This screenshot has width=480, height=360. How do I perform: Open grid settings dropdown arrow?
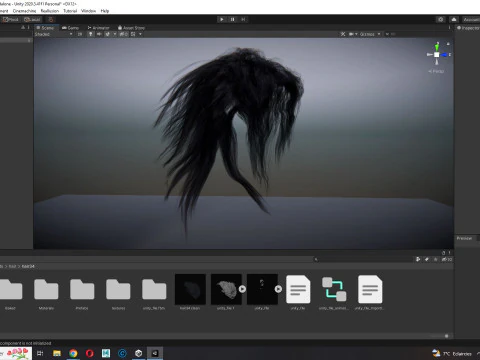coord(140,34)
